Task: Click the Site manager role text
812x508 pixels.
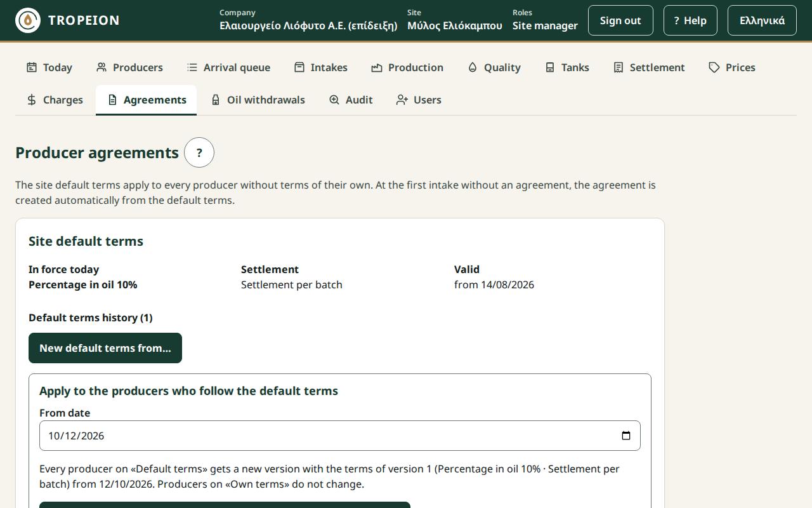Action: (x=545, y=25)
